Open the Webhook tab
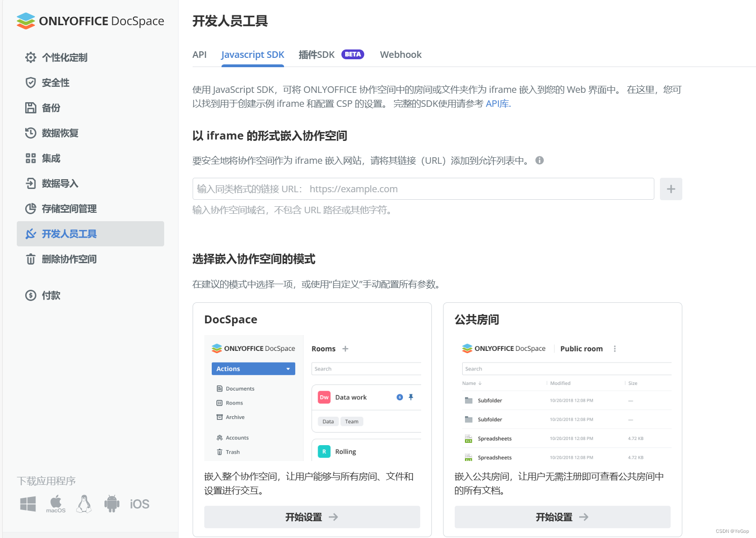 (x=401, y=55)
